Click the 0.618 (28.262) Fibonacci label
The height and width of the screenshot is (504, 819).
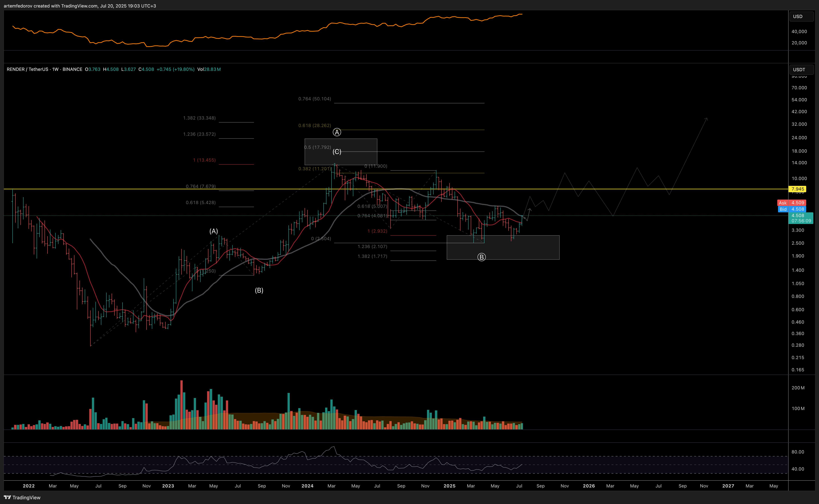pos(315,126)
